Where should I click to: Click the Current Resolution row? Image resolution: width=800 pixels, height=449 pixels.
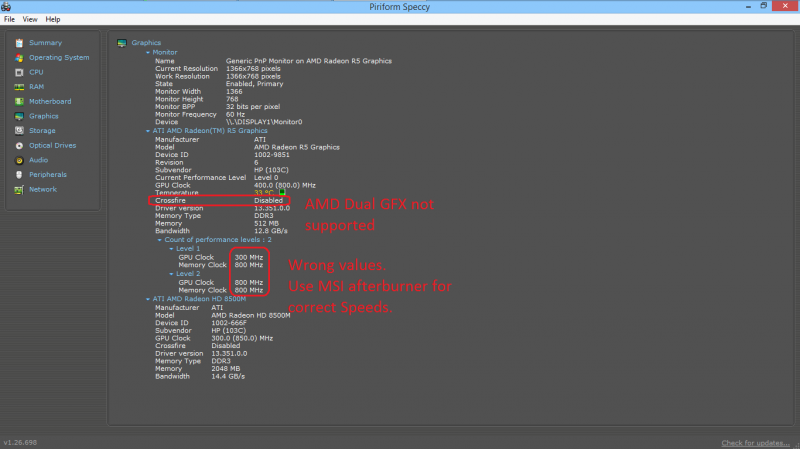218,68
